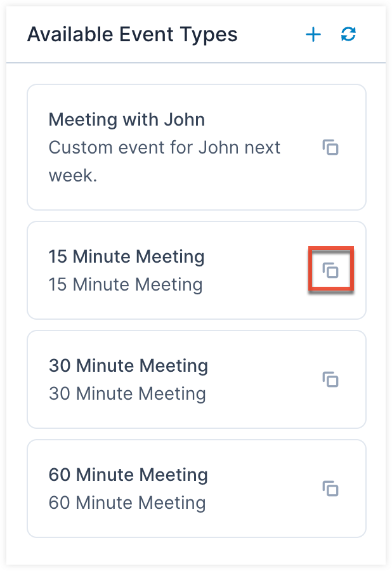Click the Custom event for John description
Viewport: 392px width, 571px height.
[x=165, y=147]
